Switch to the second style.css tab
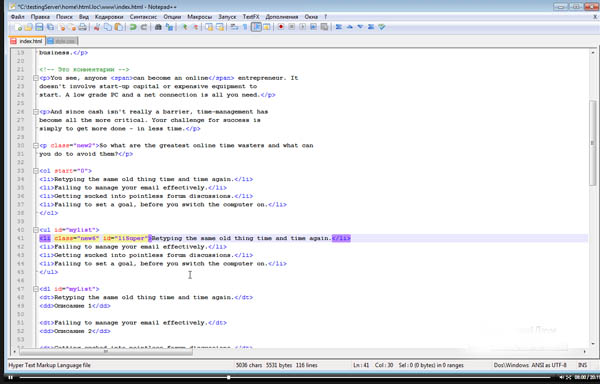Image resolution: width=600 pixels, height=384 pixels. 62,41
